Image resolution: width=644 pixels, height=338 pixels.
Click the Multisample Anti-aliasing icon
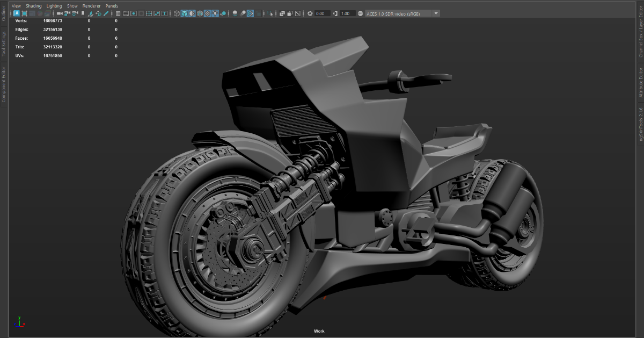point(250,13)
